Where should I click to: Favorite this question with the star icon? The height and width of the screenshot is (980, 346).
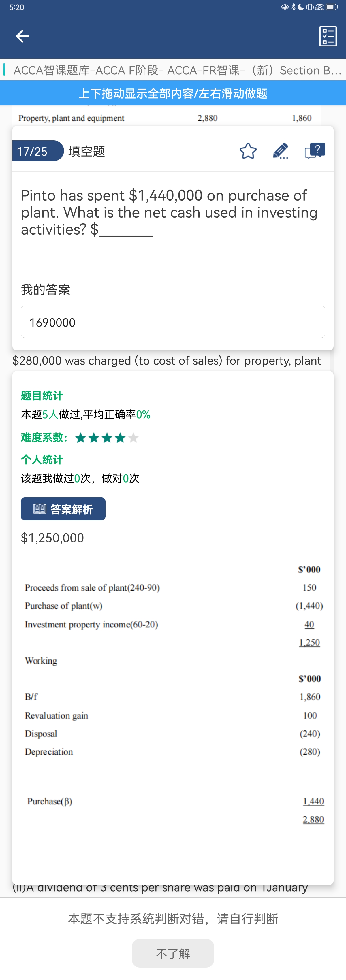pos(248,151)
